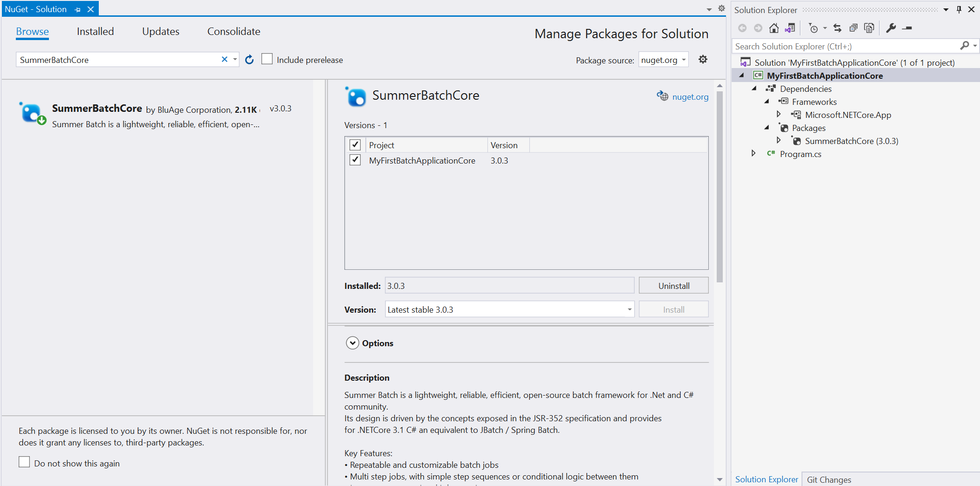980x486 pixels.
Task: Click the Back arrow in Solution Explorer
Action: coord(742,28)
